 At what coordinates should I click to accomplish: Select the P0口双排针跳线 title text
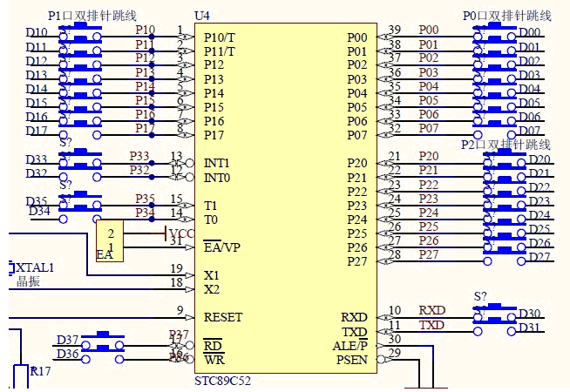click(x=508, y=16)
